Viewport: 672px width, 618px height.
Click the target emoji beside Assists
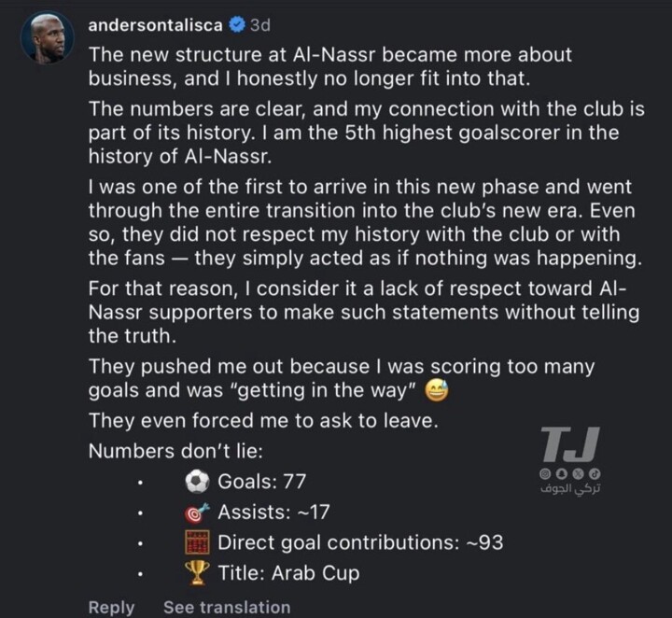pyautogui.click(x=197, y=512)
